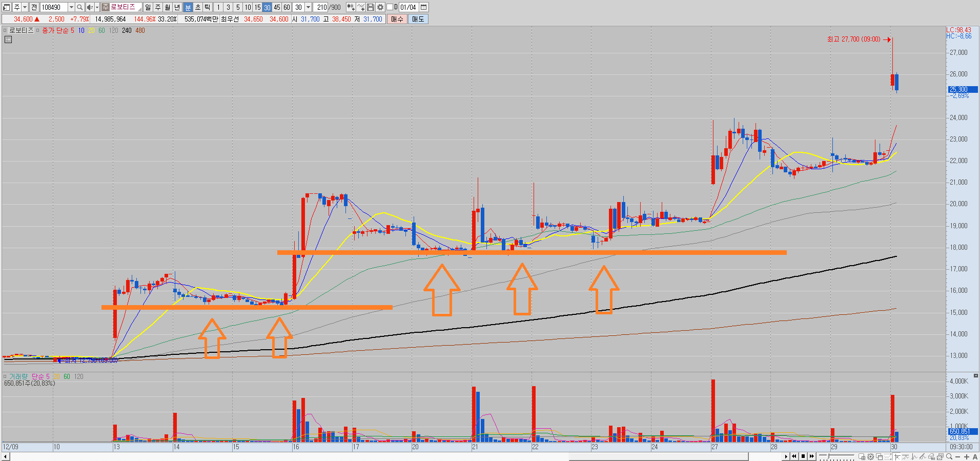
Task: Select the 분 (minute) period button
Action: tap(188, 7)
